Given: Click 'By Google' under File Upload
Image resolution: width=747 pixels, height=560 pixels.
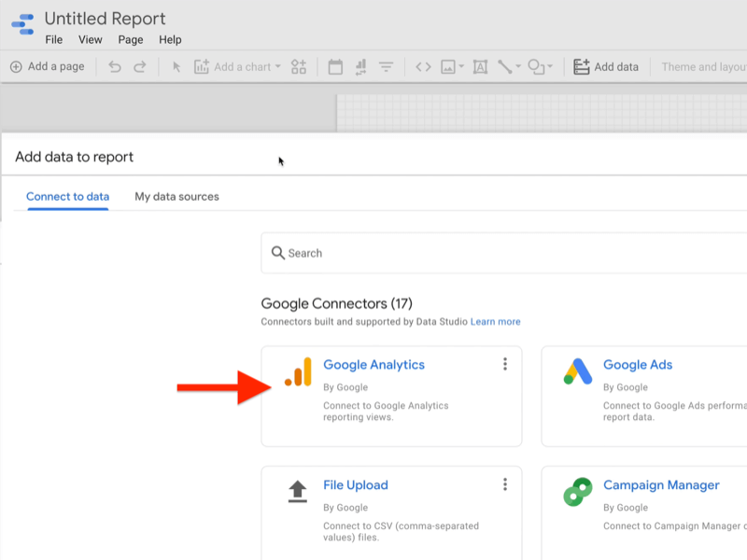Looking at the screenshot, I should [345, 508].
